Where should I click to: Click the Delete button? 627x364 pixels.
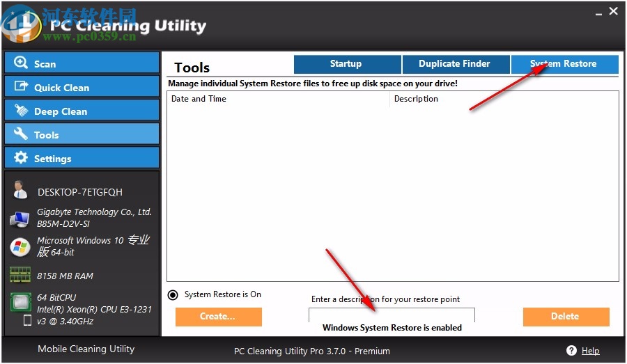coord(566,317)
